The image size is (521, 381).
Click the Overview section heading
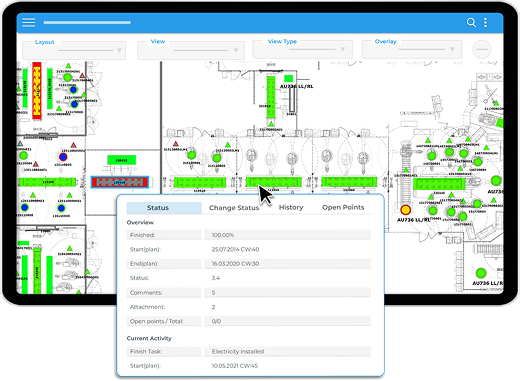pyautogui.click(x=140, y=222)
